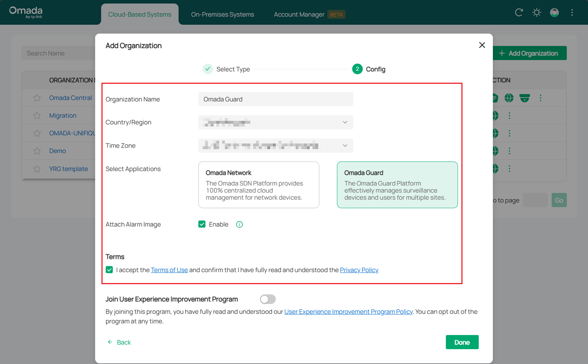The width and height of the screenshot is (588, 364).
Task: Select the Omada Network application card
Action: click(x=259, y=185)
